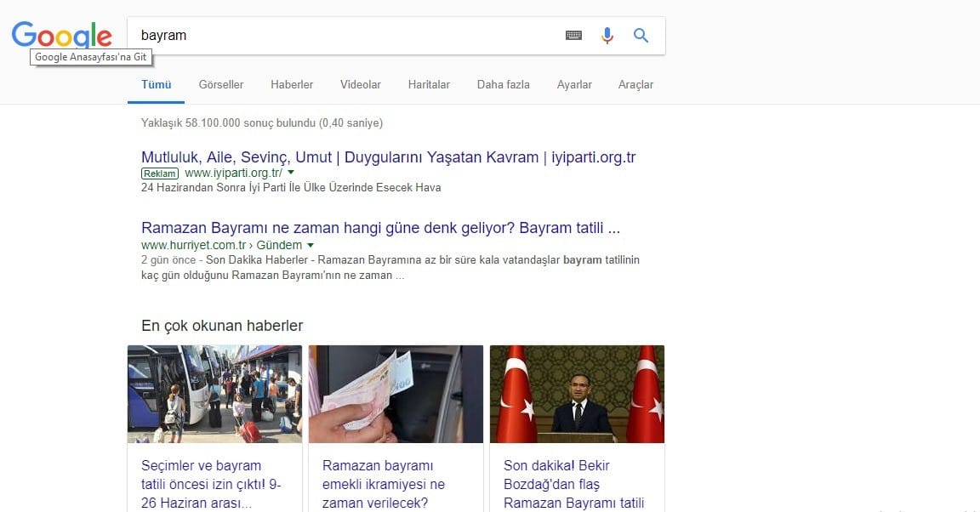
Task: Open the Ramazan bayramı emekli ikramiyesi headline
Action: click(x=384, y=484)
